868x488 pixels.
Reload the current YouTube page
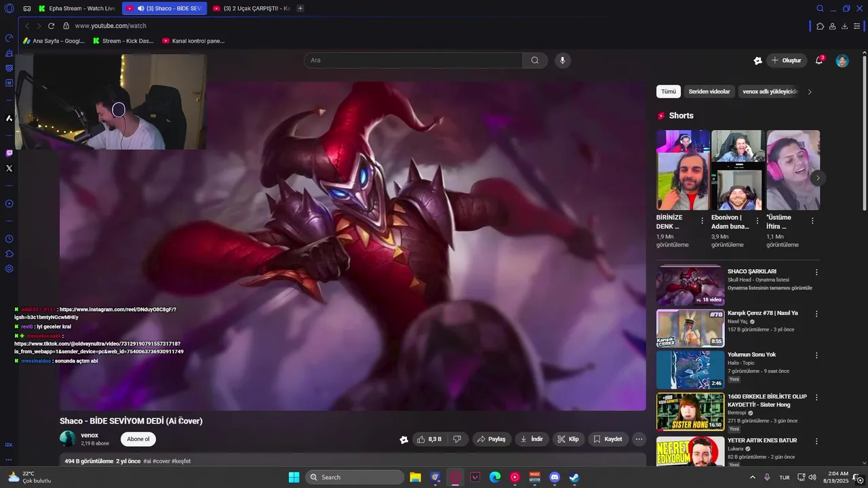51,26
